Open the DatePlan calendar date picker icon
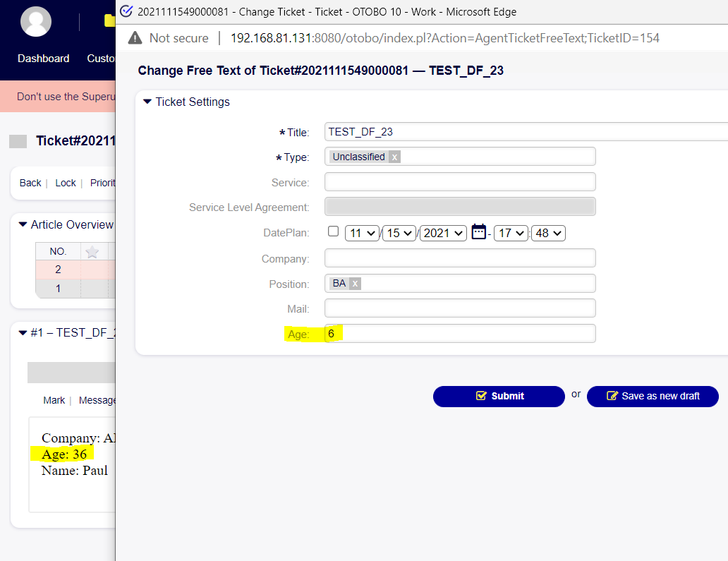 tap(478, 232)
